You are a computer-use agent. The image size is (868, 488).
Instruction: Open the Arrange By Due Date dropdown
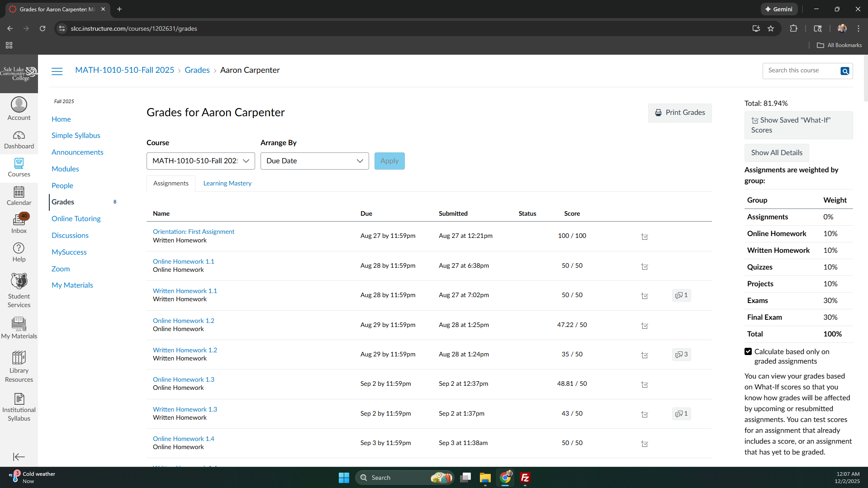point(314,161)
